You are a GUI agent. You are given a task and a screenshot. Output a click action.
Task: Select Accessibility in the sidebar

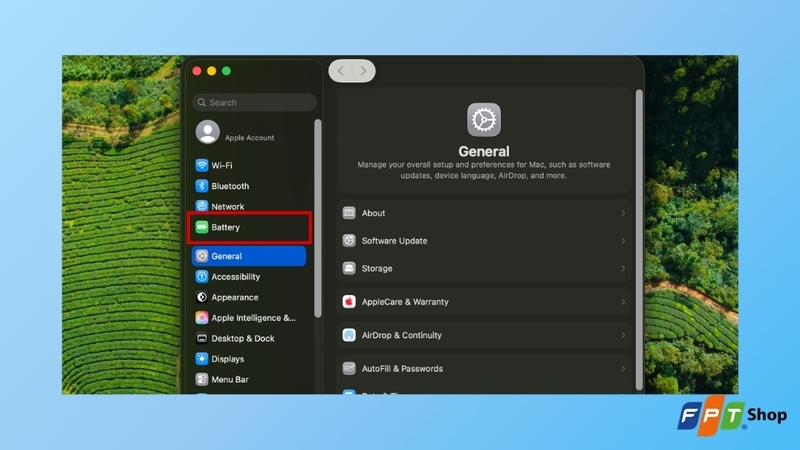click(x=249, y=277)
